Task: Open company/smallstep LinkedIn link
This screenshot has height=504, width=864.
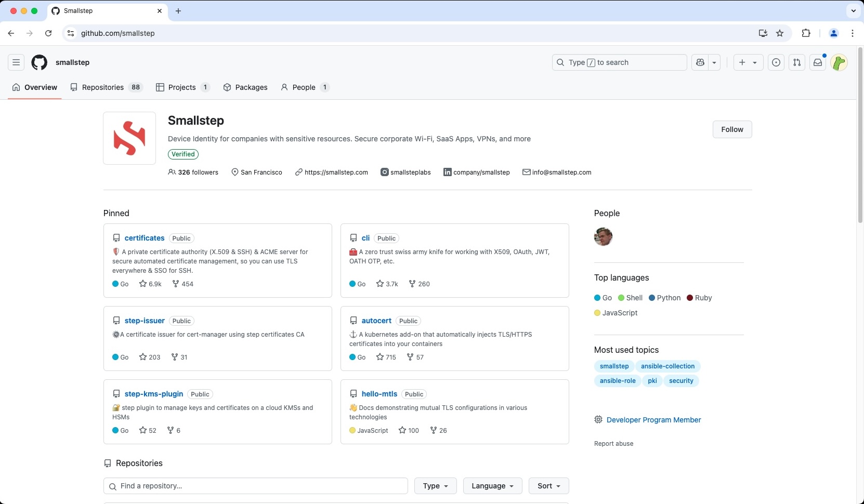Action: click(x=481, y=173)
